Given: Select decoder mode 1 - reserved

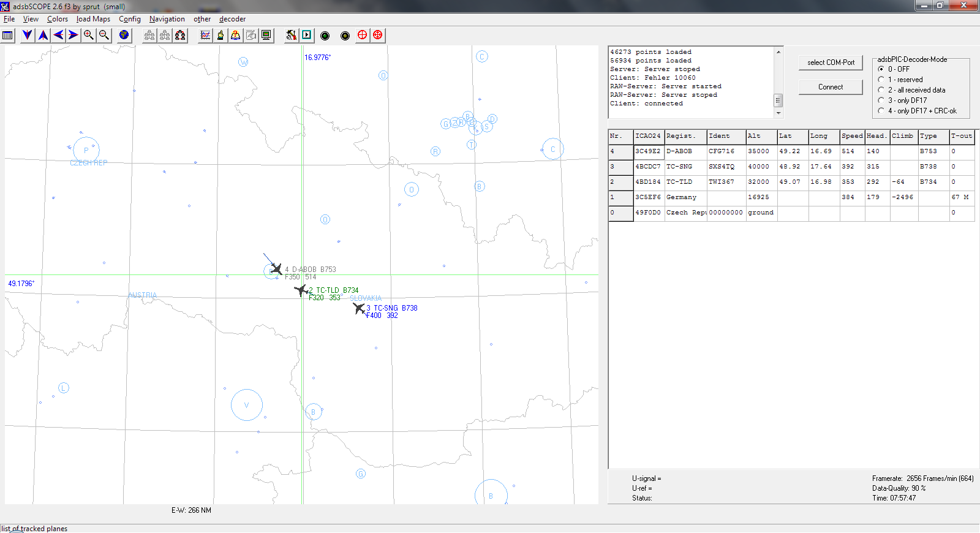Looking at the screenshot, I should click(881, 80).
